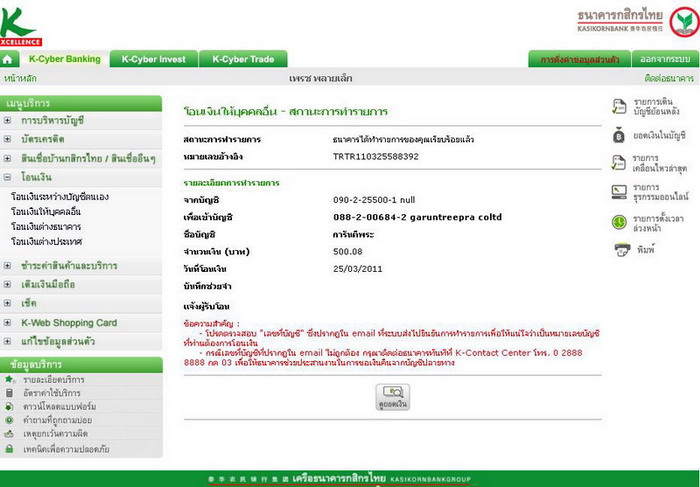The height and width of the screenshot is (487, 700).
Task: Click the home icon tab
Action: (10, 60)
